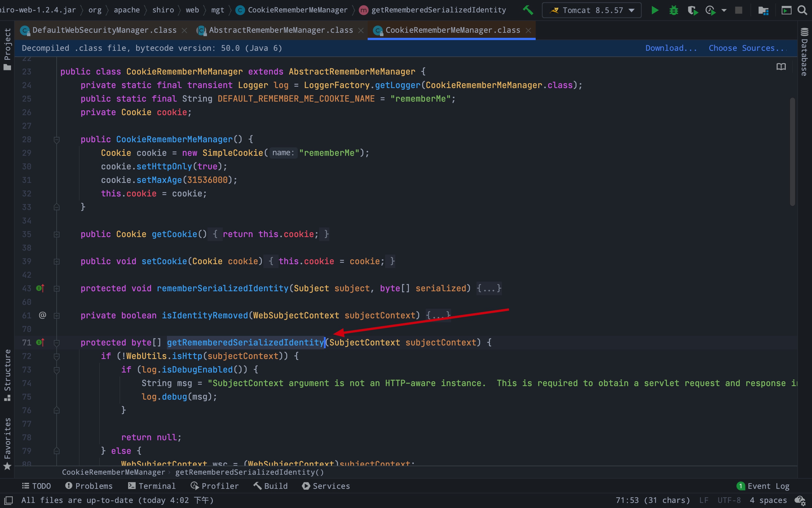The width and height of the screenshot is (812, 508).
Task: Click getRememberedSerializedIdentity() in bottom breadcrumb
Action: (x=250, y=472)
